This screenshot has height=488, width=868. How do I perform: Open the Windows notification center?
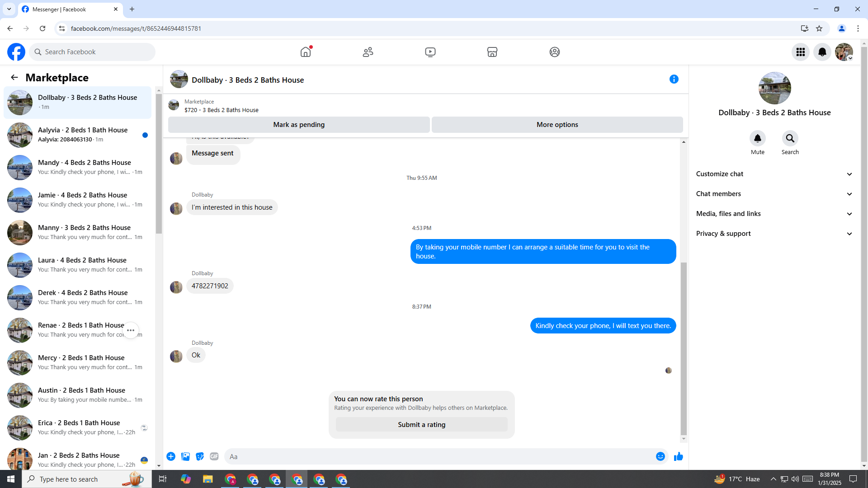pyautogui.click(x=853, y=479)
